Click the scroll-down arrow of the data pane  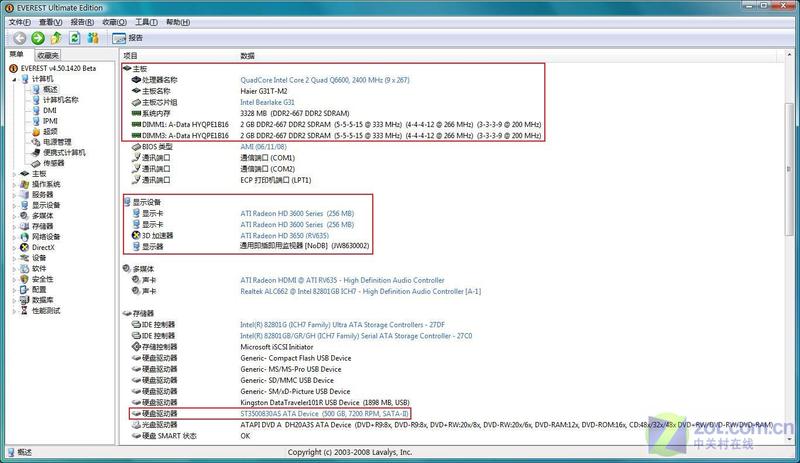pyautogui.click(x=789, y=438)
